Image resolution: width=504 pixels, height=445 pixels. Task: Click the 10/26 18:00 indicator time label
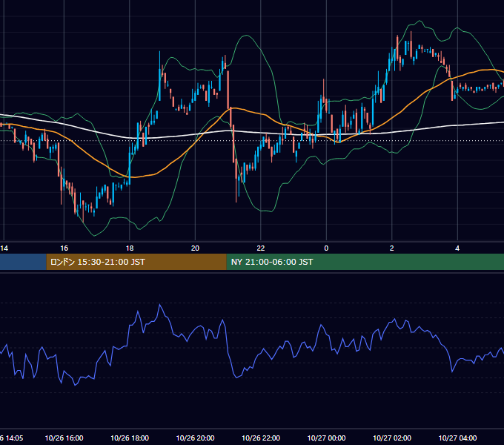pyautogui.click(x=130, y=438)
